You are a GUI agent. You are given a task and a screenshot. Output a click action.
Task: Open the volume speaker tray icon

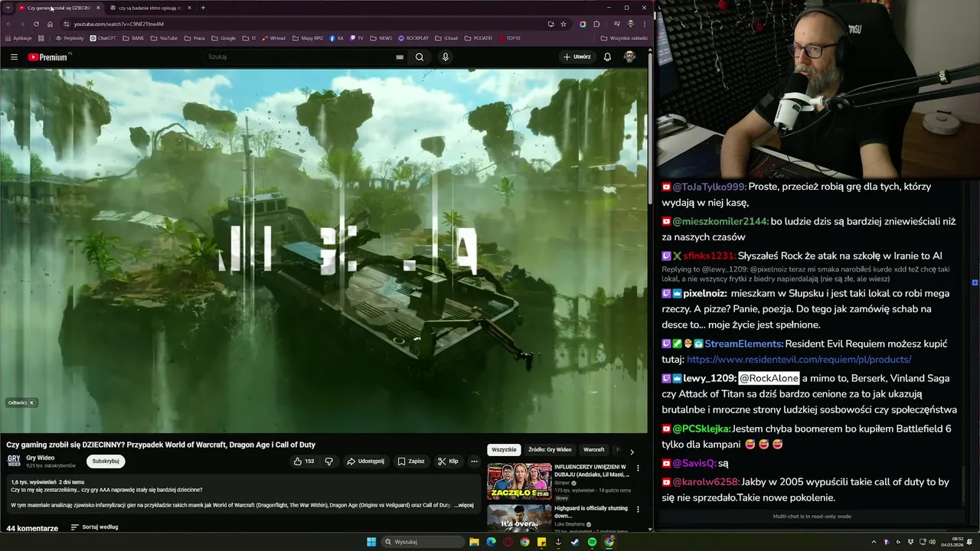pos(931,542)
